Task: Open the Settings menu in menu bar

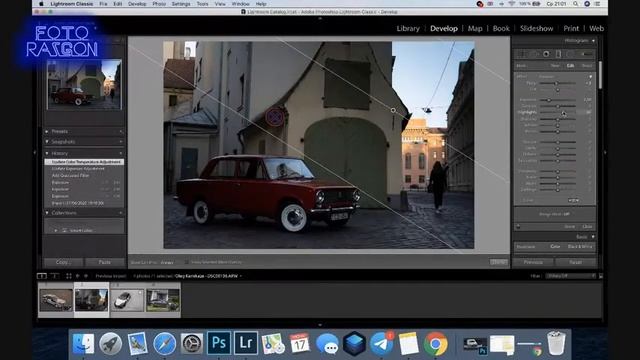Action: pos(181,4)
